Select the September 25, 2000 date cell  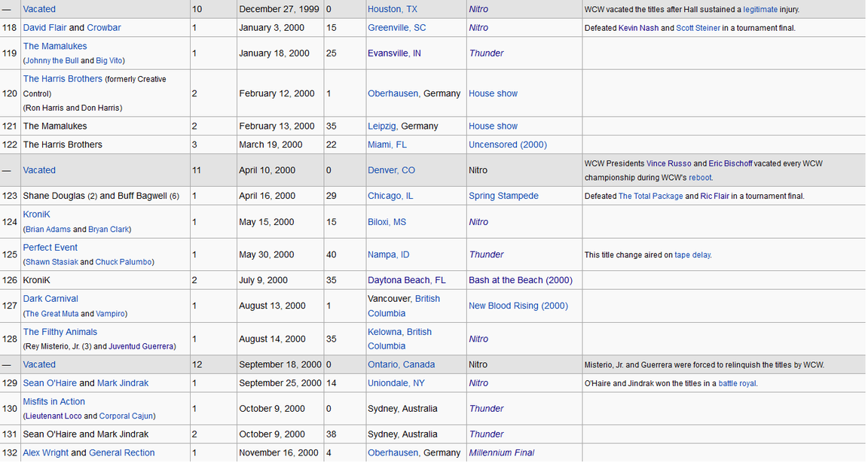click(x=280, y=383)
